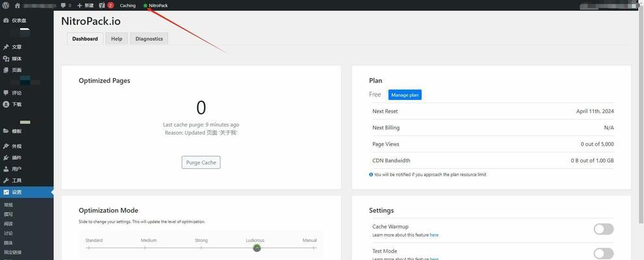The image size is (644, 260).
Task: Click '0 out of 5,000' page views
Action: (597, 144)
